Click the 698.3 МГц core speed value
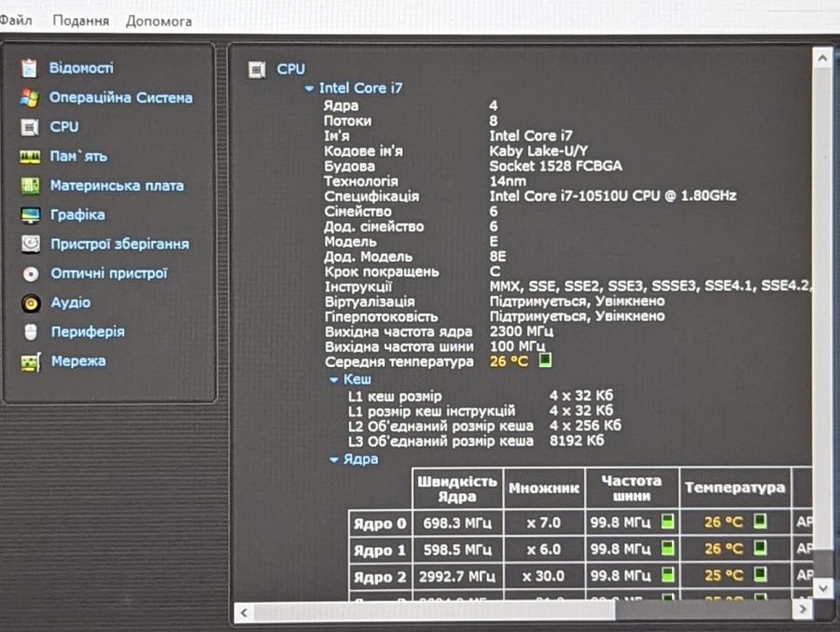Viewport: 840px width, 632px height. 457,523
